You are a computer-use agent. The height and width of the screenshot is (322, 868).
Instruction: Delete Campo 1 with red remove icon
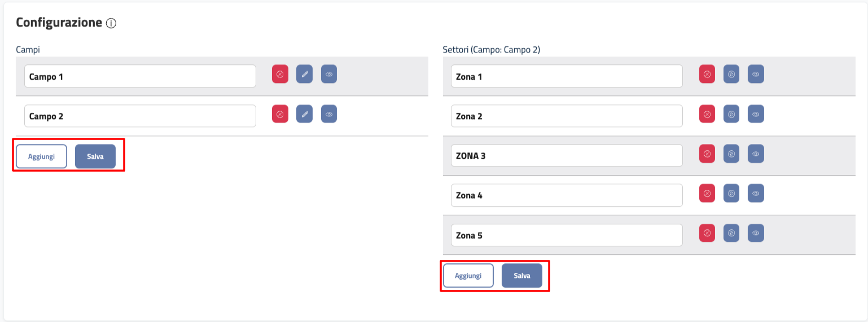[x=280, y=74]
